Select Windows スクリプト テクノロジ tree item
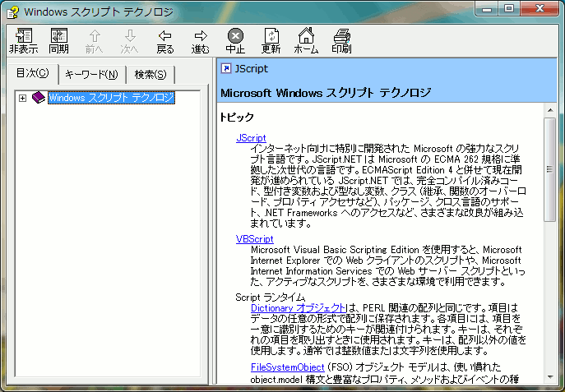 pos(111,99)
